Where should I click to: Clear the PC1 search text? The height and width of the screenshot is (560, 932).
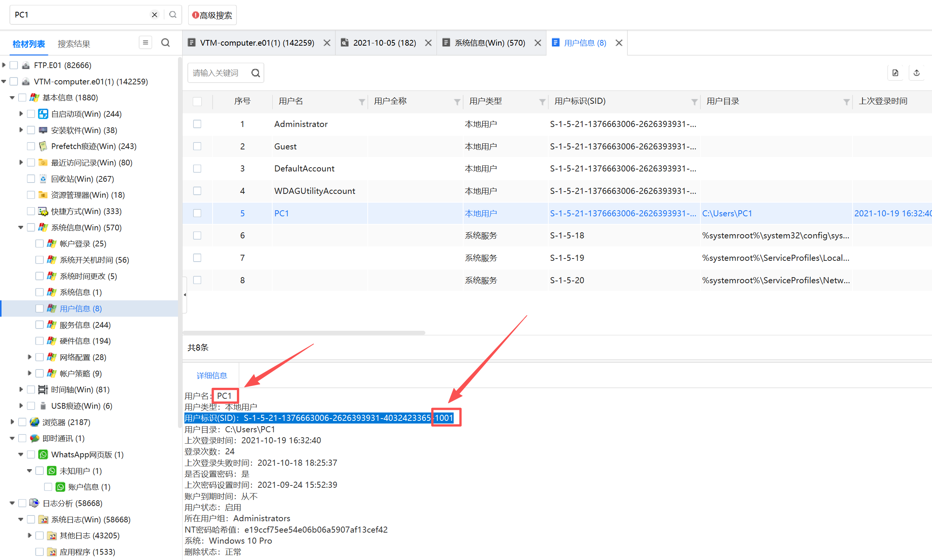[154, 15]
